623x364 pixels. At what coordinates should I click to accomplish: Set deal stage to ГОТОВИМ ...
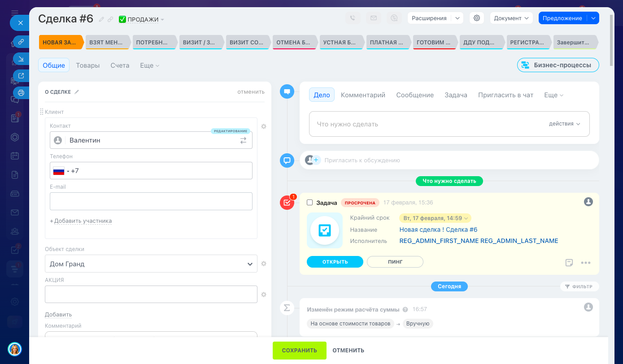point(435,43)
